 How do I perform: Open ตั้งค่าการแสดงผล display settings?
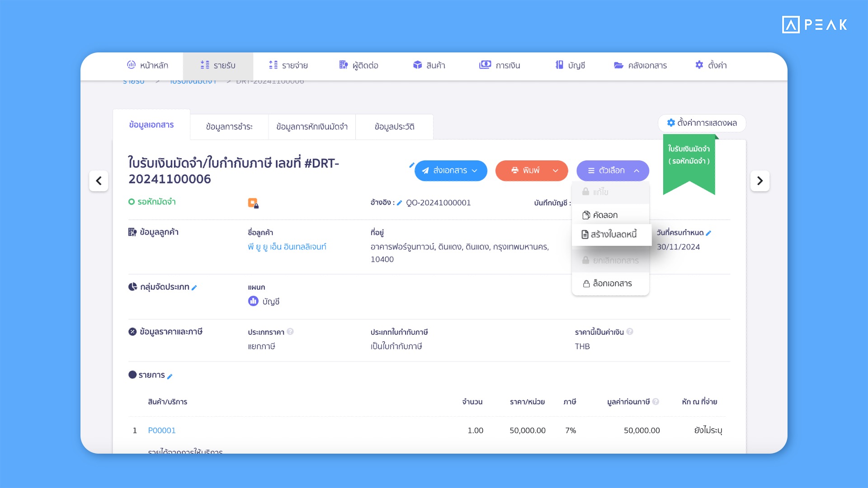tap(702, 123)
